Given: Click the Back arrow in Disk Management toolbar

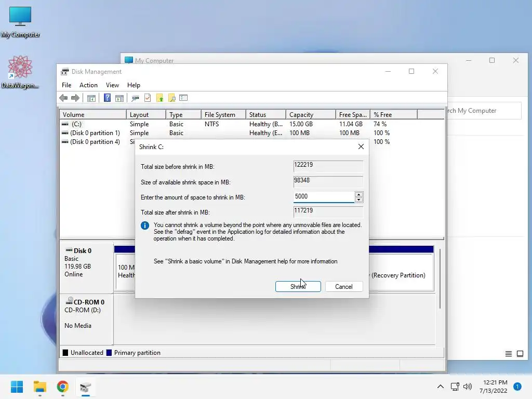Looking at the screenshot, I should [x=63, y=98].
